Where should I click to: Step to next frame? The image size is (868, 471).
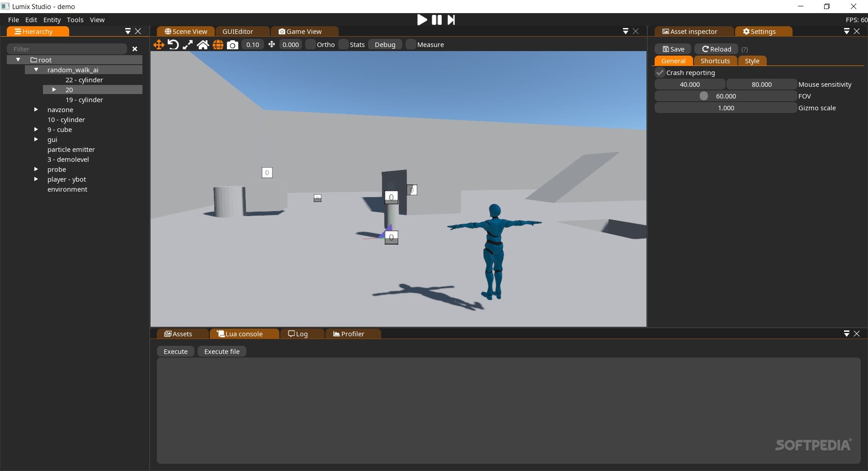coord(451,20)
